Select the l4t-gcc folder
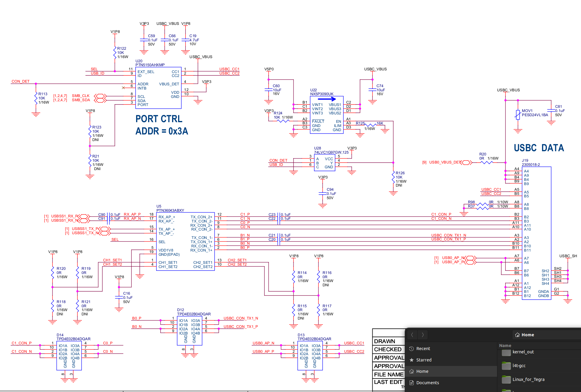Screen dimensions: 581x392 click(519, 366)
